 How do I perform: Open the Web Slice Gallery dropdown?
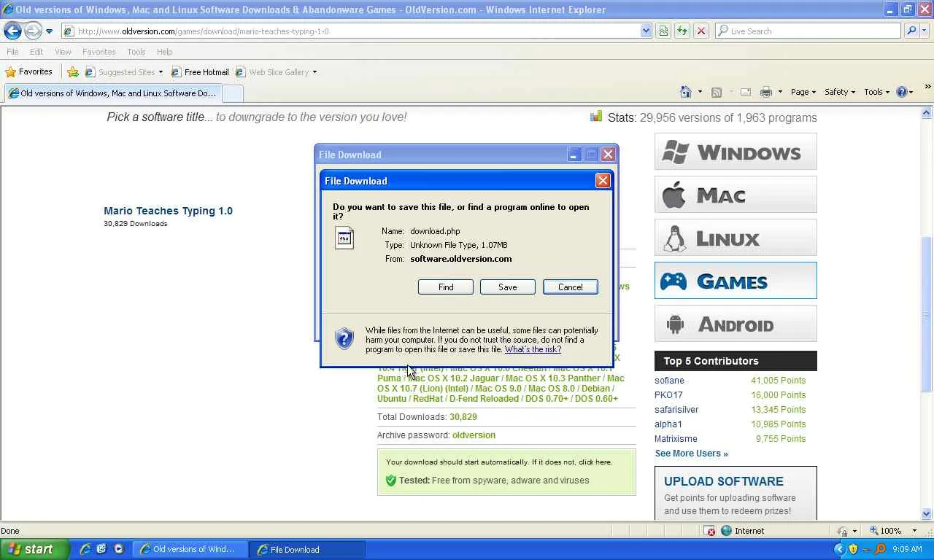coord(276,72)
